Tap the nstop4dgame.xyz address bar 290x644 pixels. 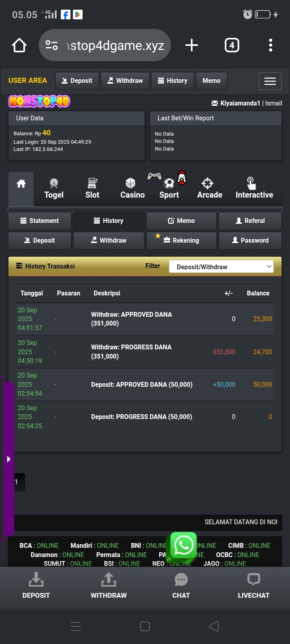(105, 45)
